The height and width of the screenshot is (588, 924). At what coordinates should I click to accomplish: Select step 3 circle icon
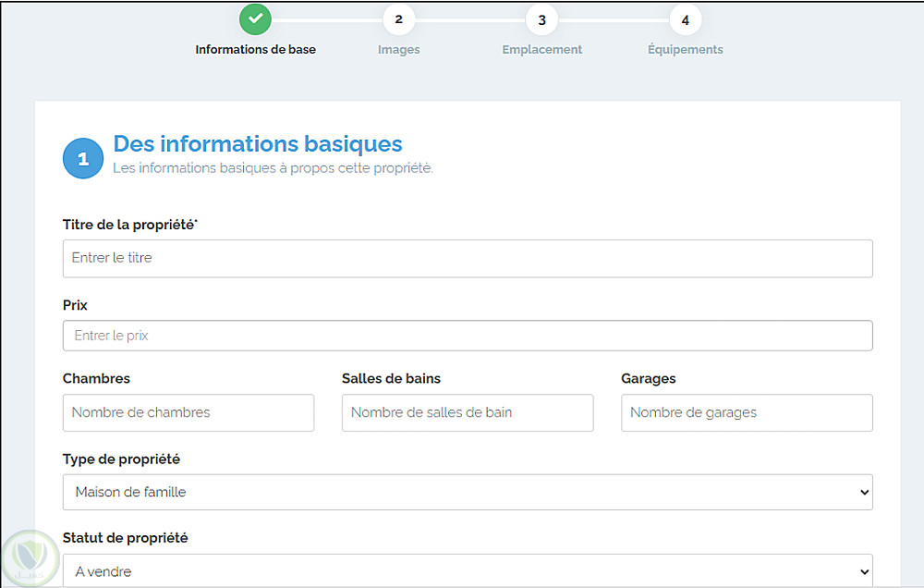tap(541, 19)
